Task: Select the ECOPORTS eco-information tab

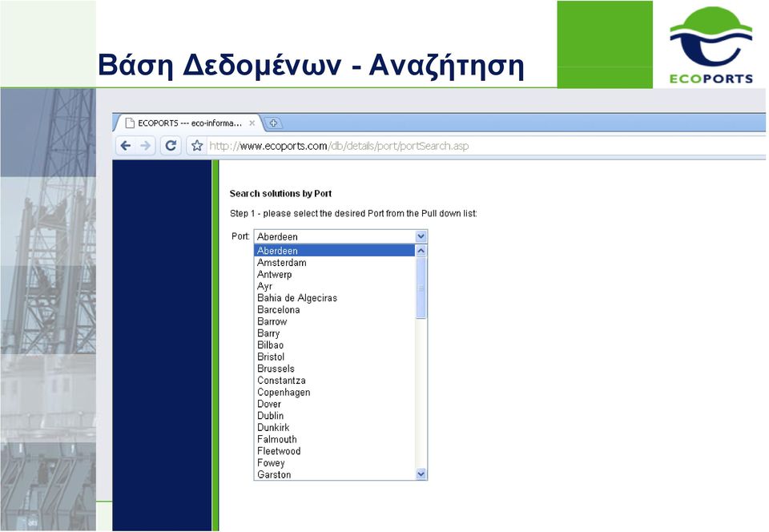Action: pyautogui.click(x=189, y=123)
